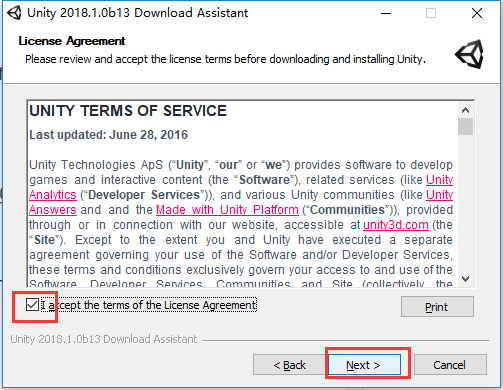Visit the unity3d.com link
The height and width of the screenshot is (390, 503).
396,225
